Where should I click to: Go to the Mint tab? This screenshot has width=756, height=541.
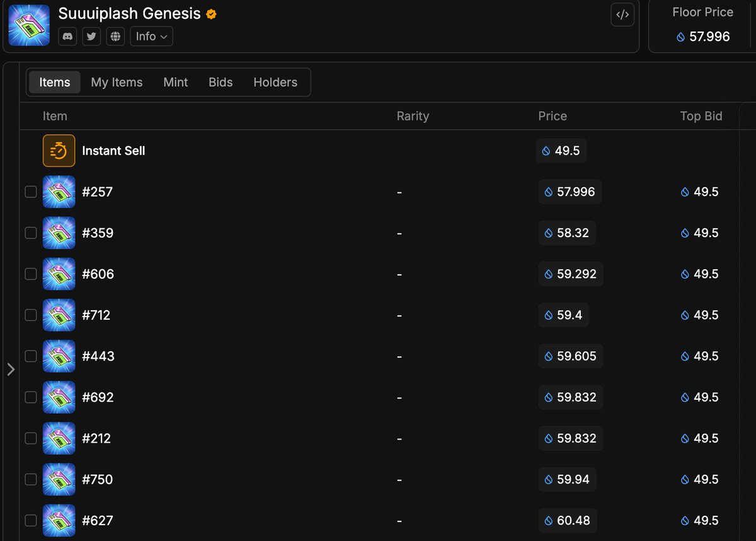pos(175,83)
